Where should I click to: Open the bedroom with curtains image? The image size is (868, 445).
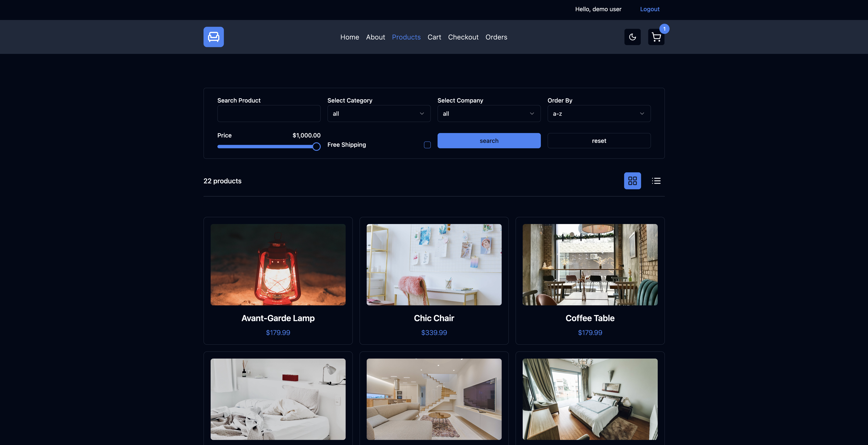tap(590, 399)
